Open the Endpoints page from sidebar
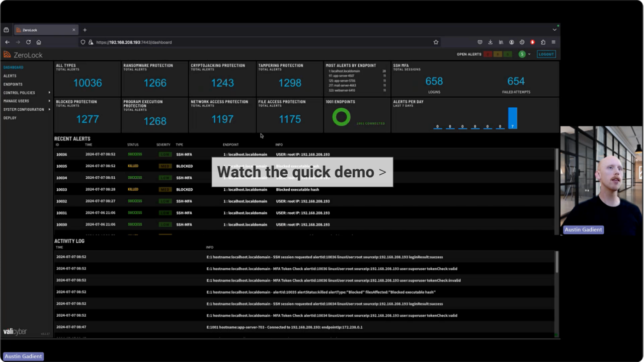Image resolution: width=644 pixels, height=362 pixels. click(x=13, y=84)
